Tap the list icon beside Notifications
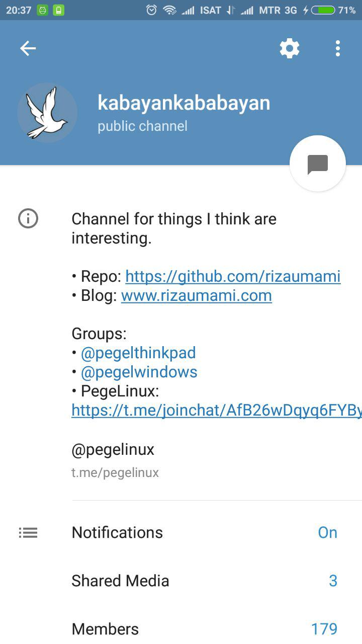 coord(28,532)
